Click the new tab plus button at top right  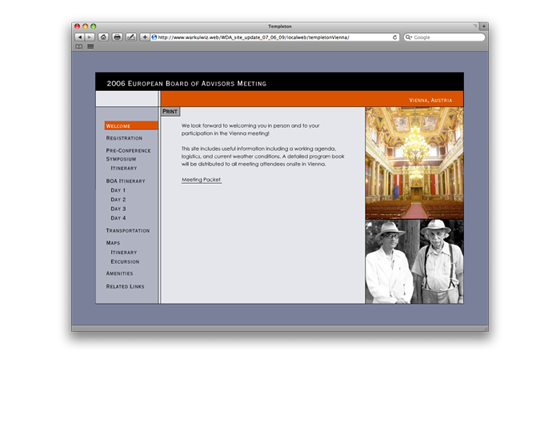484,26
